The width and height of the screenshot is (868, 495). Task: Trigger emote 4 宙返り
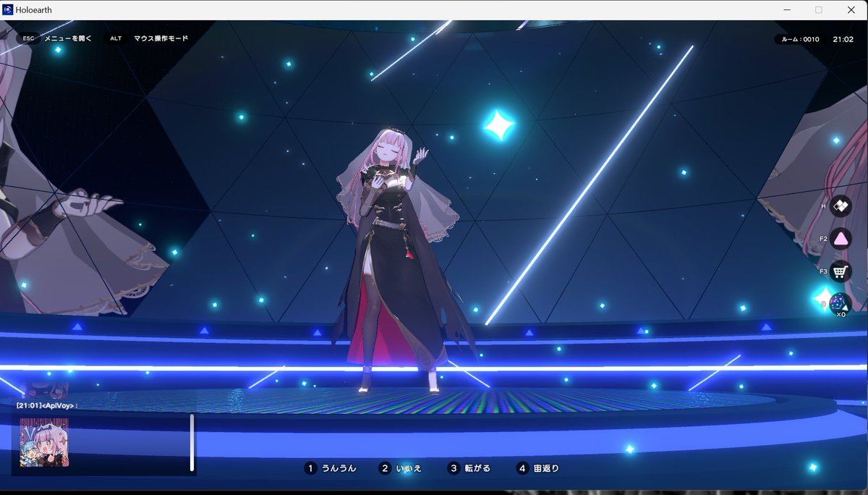point(538,468)
